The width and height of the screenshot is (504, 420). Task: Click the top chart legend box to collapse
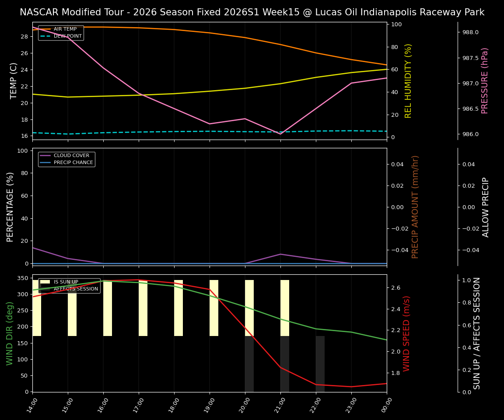(x=60, y=32)
